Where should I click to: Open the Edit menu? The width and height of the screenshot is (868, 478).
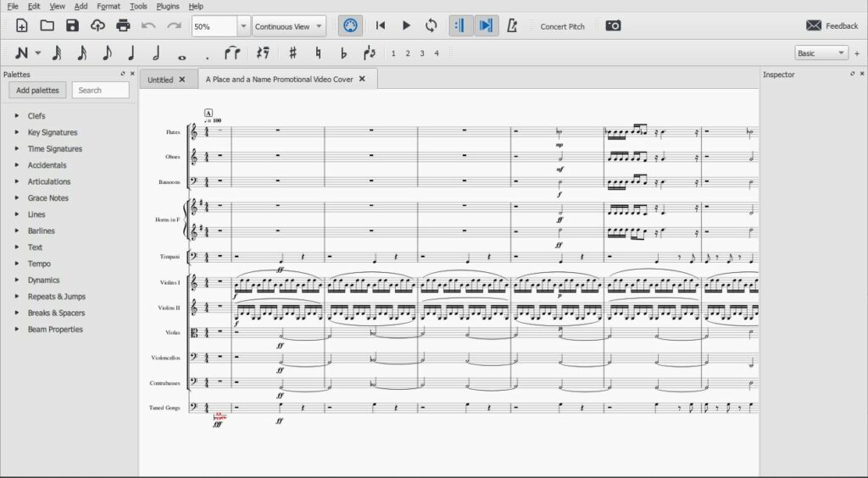tap(34, 6)
